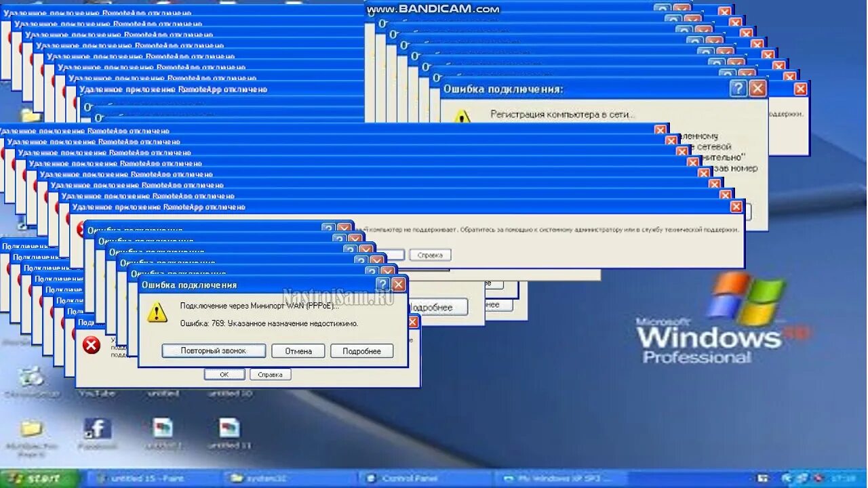
Task: Open the Start menu
Action: point(39,479)
